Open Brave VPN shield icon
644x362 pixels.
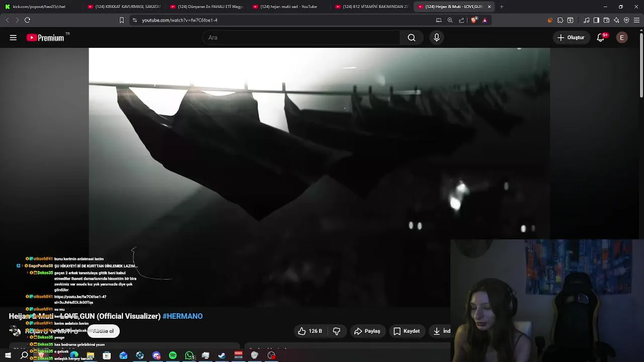coord(626,20)
